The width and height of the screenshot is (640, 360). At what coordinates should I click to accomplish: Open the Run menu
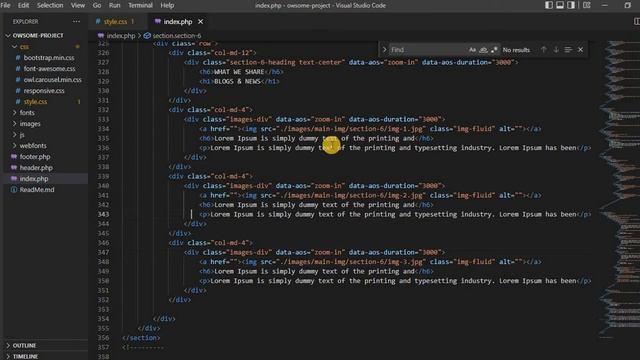(114, 5)
